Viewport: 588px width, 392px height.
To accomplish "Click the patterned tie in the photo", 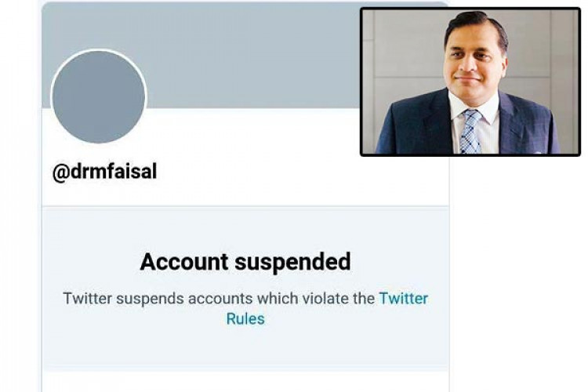I will coord(470,129).
